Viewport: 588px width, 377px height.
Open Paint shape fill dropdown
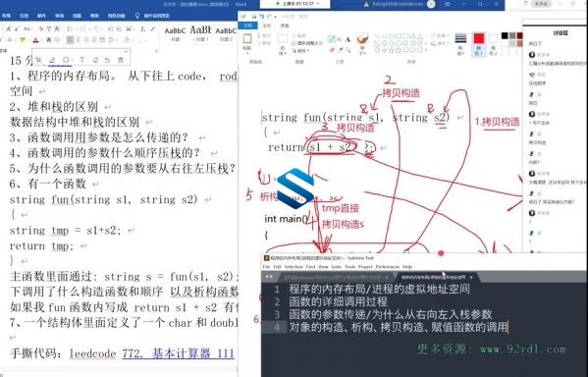pyautogui.click(x=440, y=43)
